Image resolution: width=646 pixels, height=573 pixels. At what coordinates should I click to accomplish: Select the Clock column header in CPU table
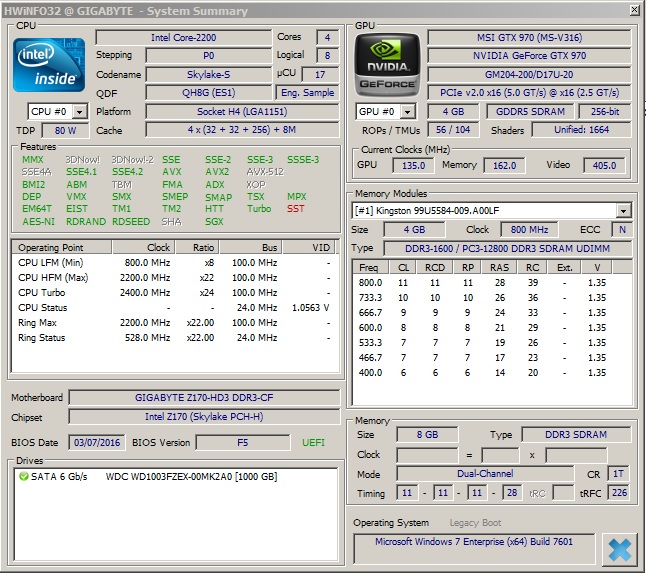click(144, 248)
